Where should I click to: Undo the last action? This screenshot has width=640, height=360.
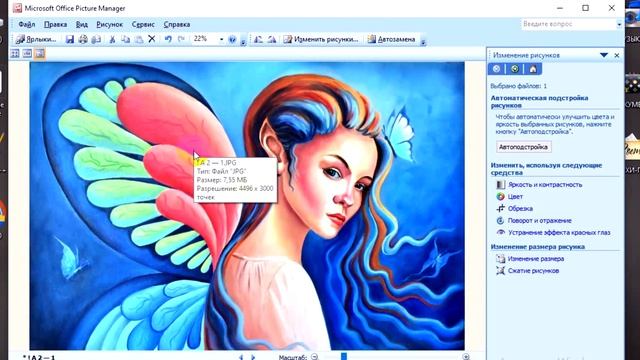coord(168,39)
